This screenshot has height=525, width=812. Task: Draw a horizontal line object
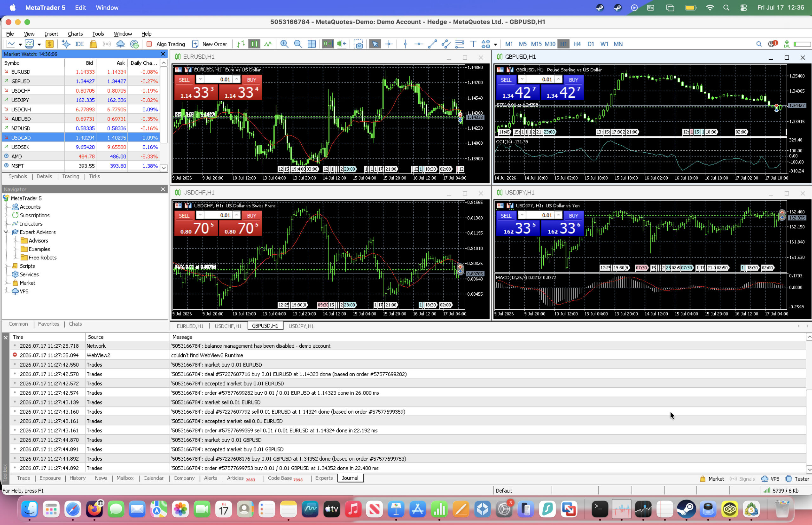tap(419, 44)
